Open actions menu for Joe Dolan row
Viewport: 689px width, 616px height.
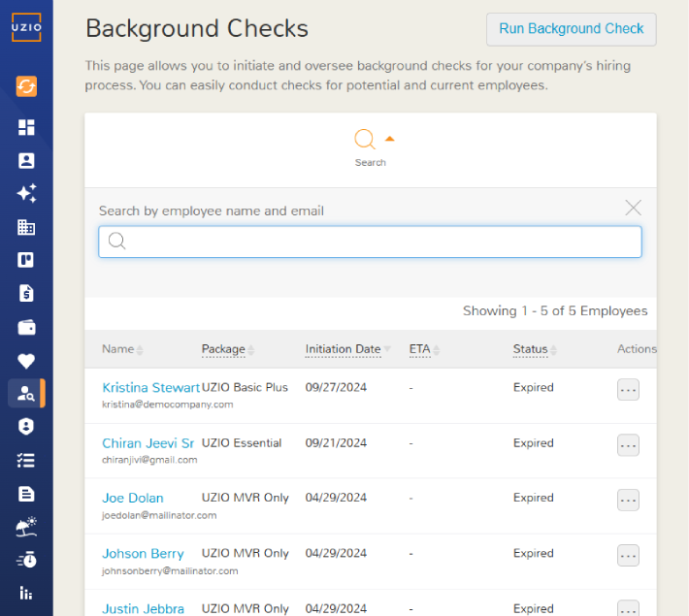628,500
